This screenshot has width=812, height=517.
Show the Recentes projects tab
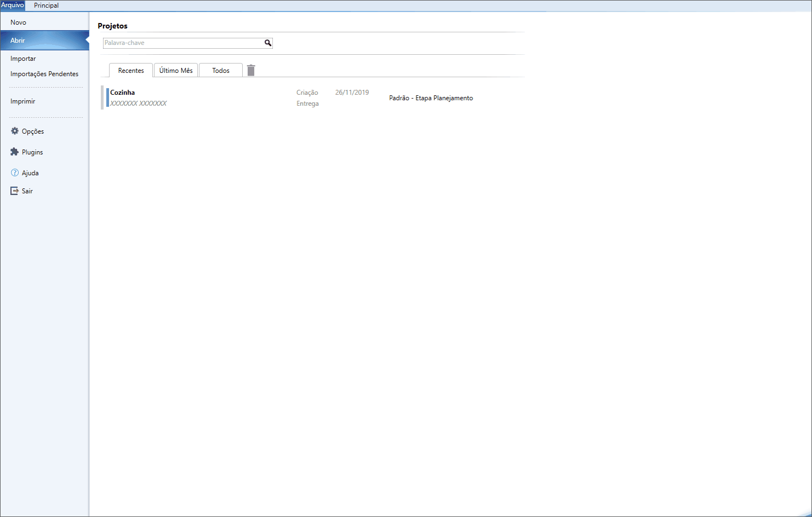click(131, 71)
